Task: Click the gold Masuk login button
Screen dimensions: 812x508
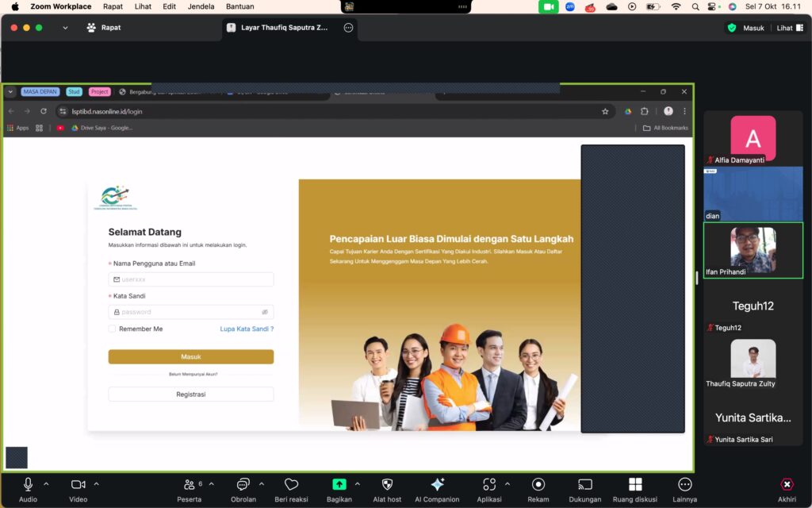Action: pyautogui.click(x=191, y=357)
